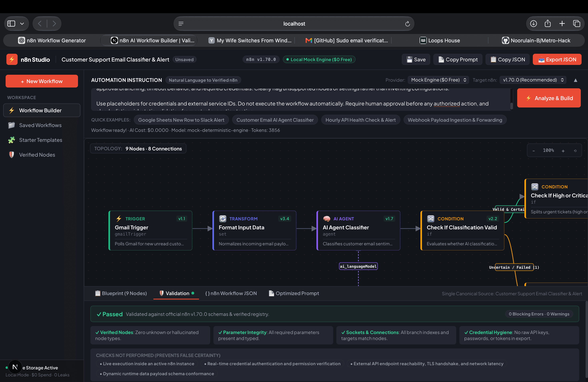The width and height of the screenshot is (588, 382).
Task: Open Verified Nodes shield item
Action: click(x=42, y=155)
